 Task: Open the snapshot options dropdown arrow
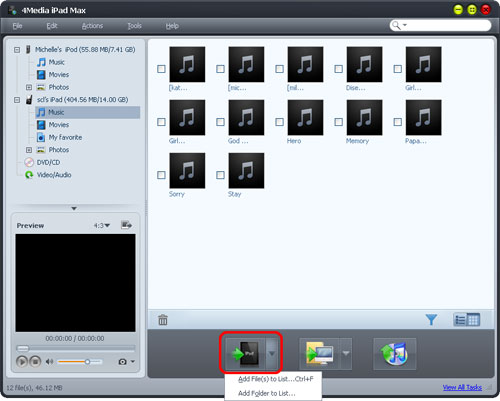(133, 361)
